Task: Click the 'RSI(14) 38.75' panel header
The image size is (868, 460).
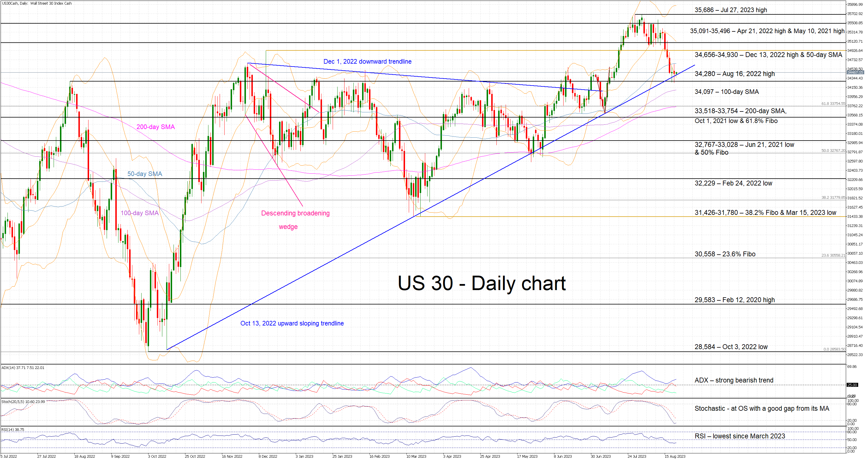Action: (13, 430)
